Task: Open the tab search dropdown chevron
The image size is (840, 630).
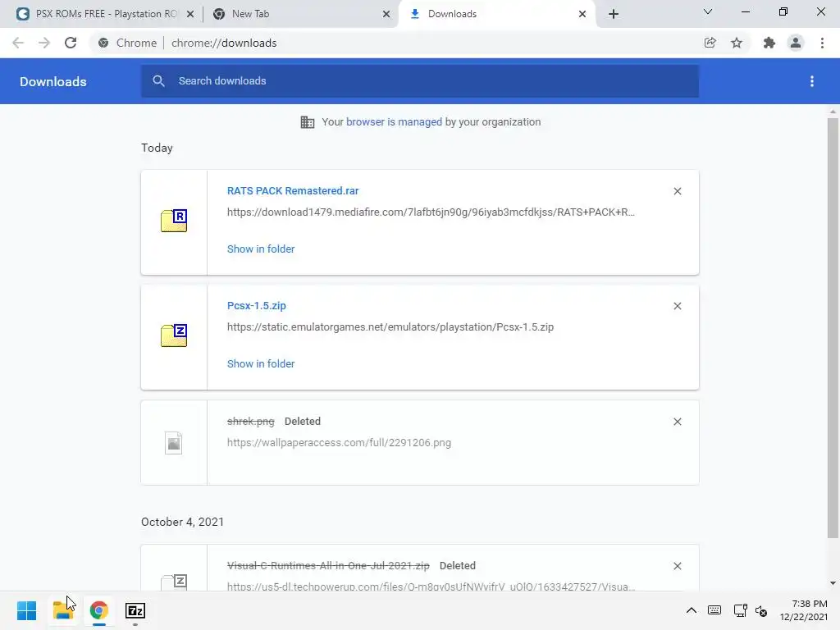Action: pyautogui.click(x=708, y=11)
